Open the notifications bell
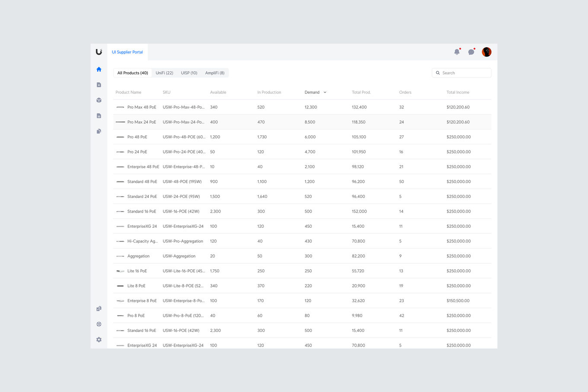The height and width of the screenshot is (392, 588). pos(457,52)
